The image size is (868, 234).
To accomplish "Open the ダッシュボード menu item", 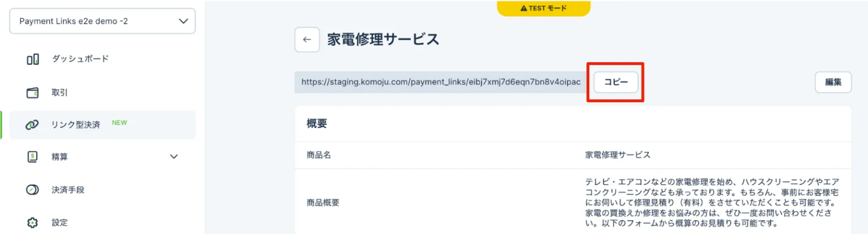I will point(80,59).
